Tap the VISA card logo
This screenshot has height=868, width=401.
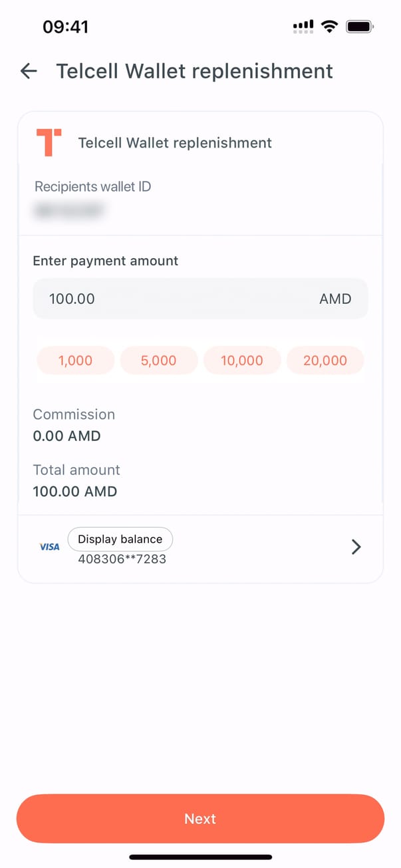[50, 547]
